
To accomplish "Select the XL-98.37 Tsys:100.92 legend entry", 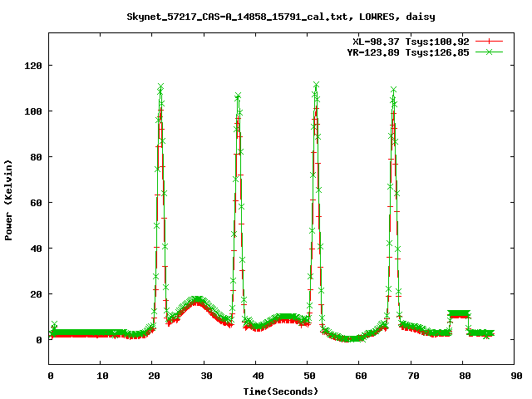I will [411, 42].
